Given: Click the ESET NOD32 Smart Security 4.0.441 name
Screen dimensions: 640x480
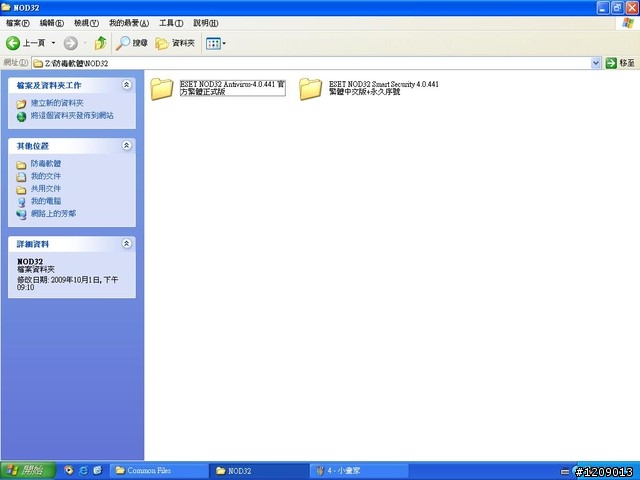Looking at the screenshot, I should point(384,88).
